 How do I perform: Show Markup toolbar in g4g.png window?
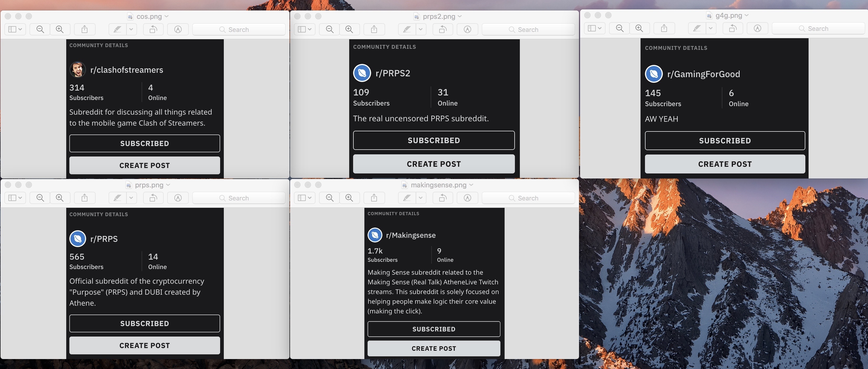click(757, 28)
